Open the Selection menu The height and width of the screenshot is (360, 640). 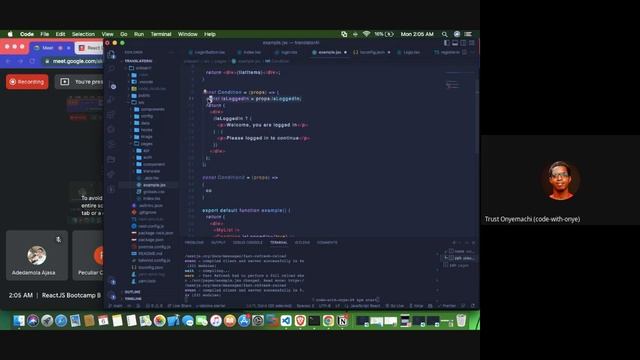83,34
